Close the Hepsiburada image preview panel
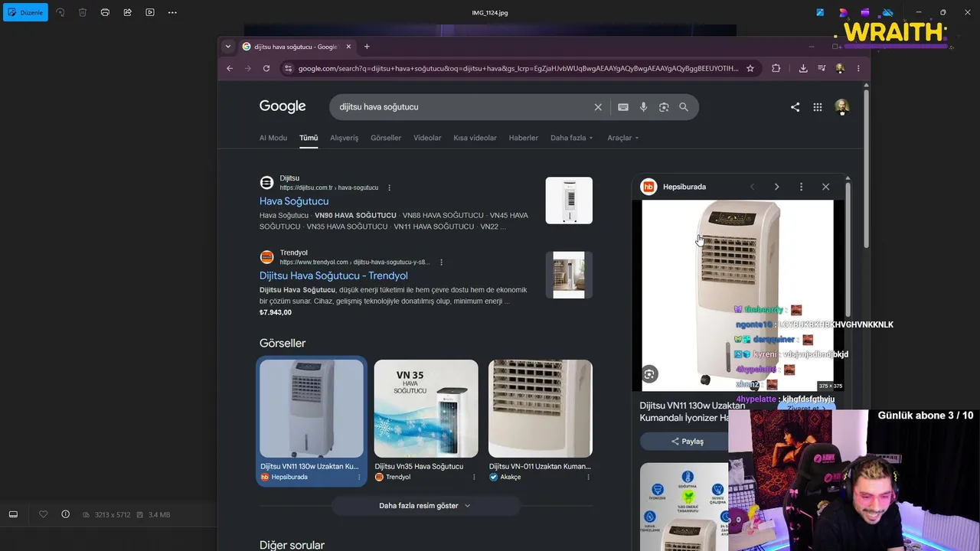Image resolution: width=980 pixels, height=551 pixels. 825,187
